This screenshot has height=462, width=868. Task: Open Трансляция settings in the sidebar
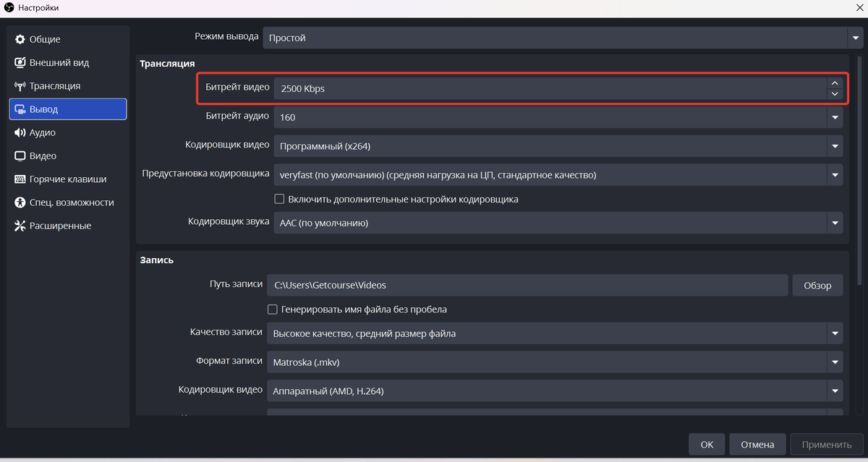click(68, 86)
